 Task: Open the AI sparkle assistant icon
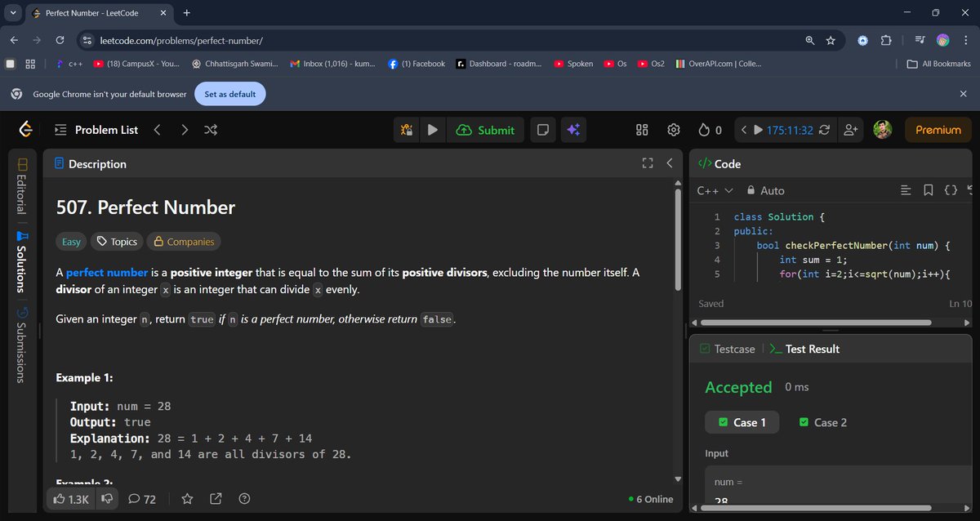pyautogui.click(x=573, y=130)
